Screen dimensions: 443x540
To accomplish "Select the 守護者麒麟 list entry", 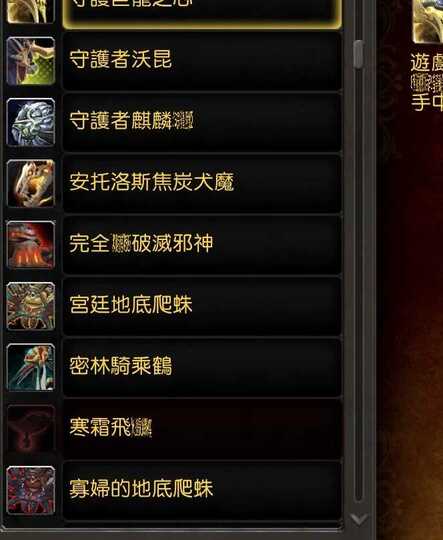I will tap(202, 122).
